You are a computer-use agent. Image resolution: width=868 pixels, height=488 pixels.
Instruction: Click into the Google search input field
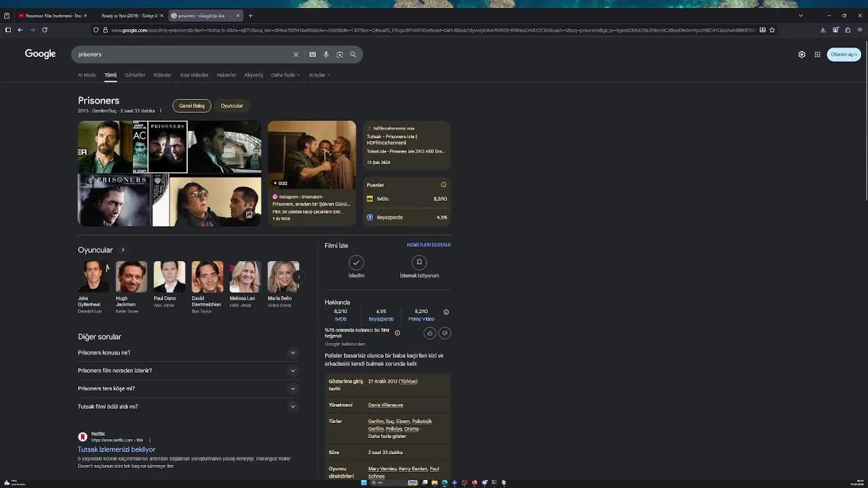tap(183, 54)
